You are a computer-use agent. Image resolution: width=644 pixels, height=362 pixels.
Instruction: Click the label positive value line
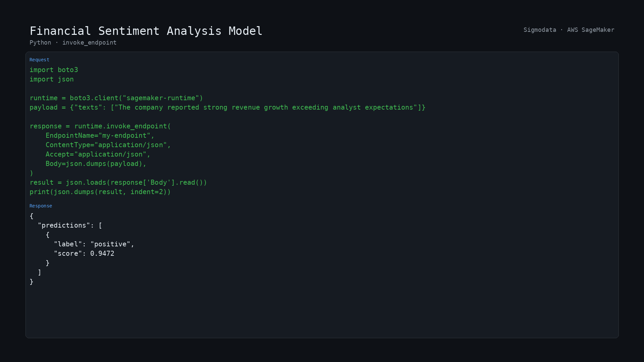coord(94,244)
